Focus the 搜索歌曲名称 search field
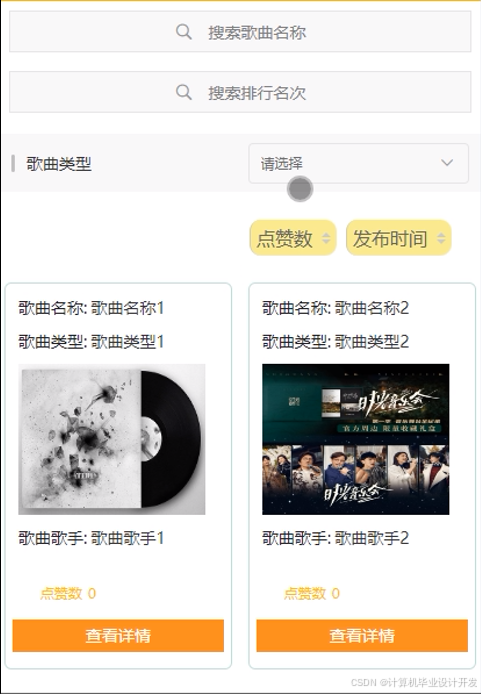This screenshot has height=694, width=481. click(240, 32)
